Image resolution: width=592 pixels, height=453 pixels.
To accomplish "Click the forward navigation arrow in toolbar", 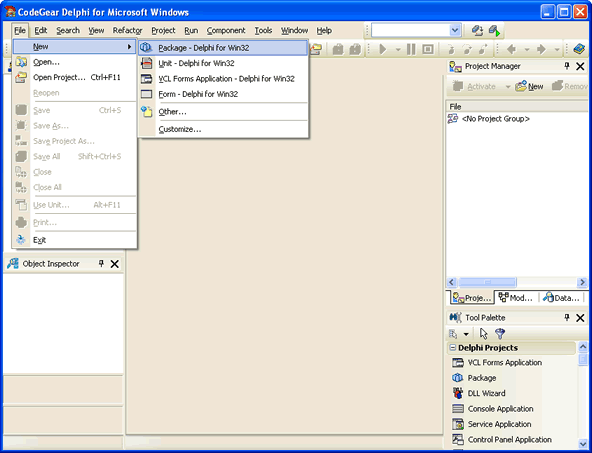I will [541, 49].
